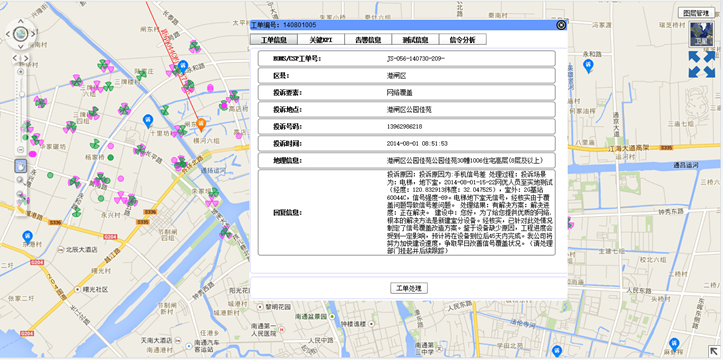Zoom out using the minus icon
The image size is (723, 360).
tap(20, 150)
